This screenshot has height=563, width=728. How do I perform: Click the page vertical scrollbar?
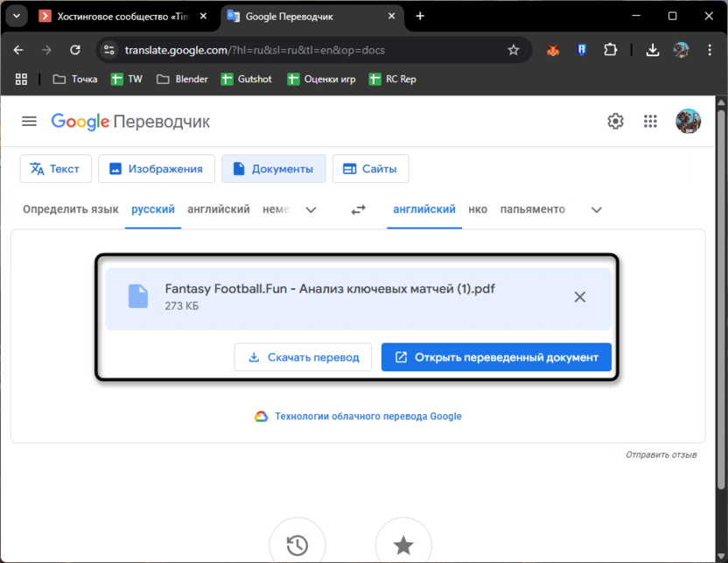tap(721, 299)
